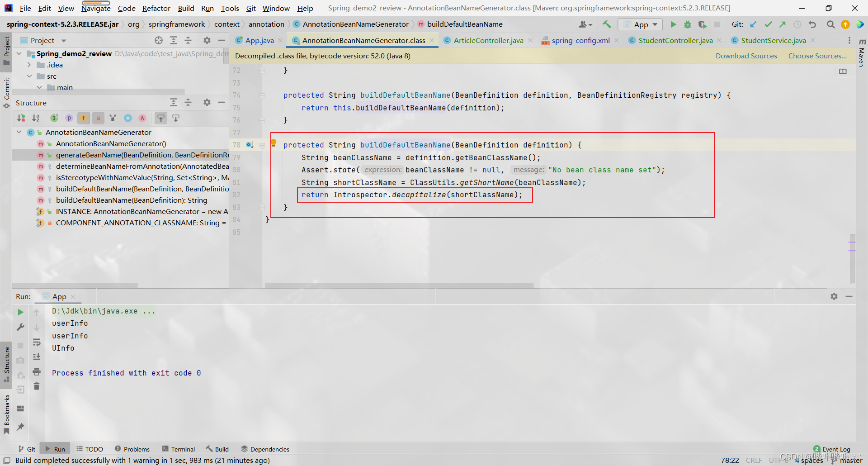Toggle alphabetical sort in Structure

pos(36,118)
